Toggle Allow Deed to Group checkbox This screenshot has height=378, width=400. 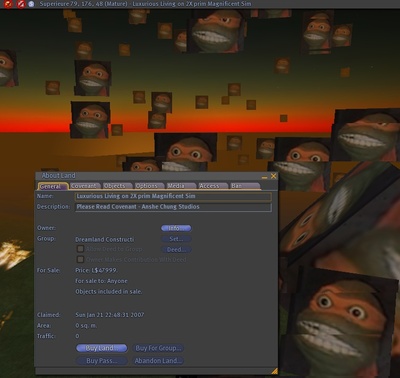(x=80, y=249)
